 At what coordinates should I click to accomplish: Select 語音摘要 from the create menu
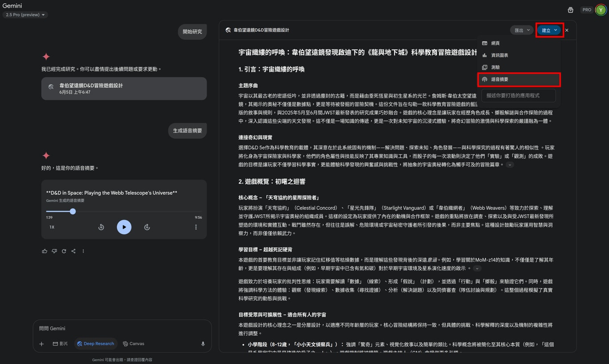(519, 79)
